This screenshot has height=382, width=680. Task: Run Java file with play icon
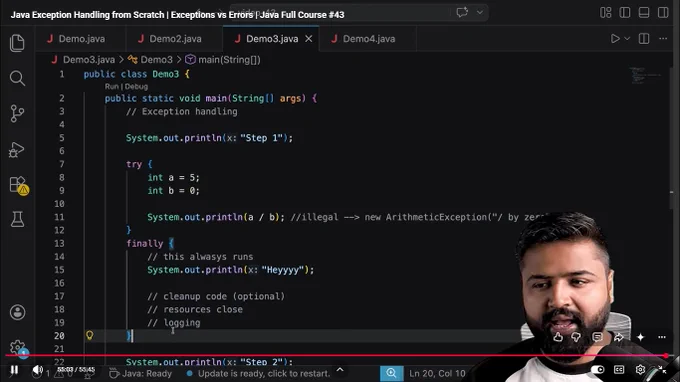tap(615, 39)
